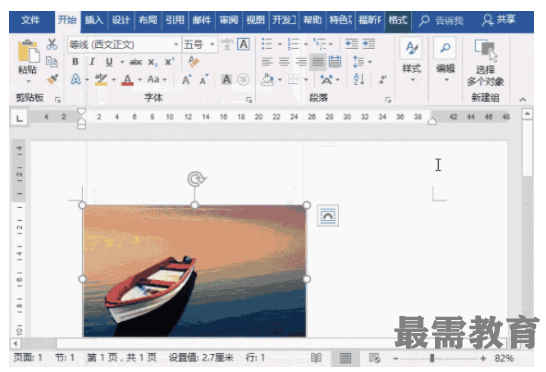Apply distributed alignment
This screenshot has width=546, height=372.
tap(335, 62)
